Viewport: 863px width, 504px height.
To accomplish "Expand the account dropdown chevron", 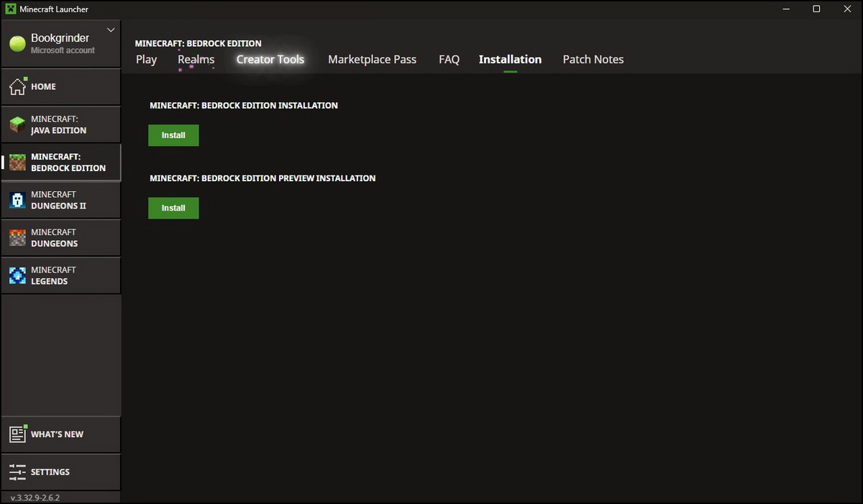I will click(x=111, y=30).
